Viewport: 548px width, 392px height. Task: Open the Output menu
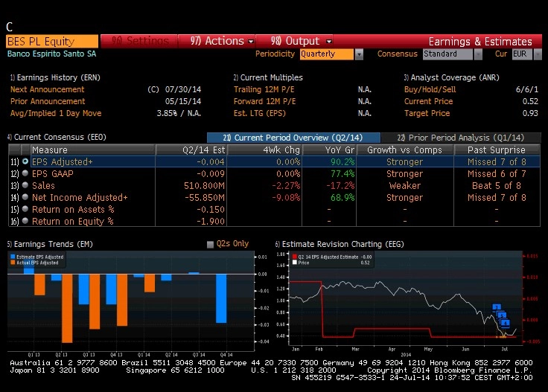pos(300,41)
